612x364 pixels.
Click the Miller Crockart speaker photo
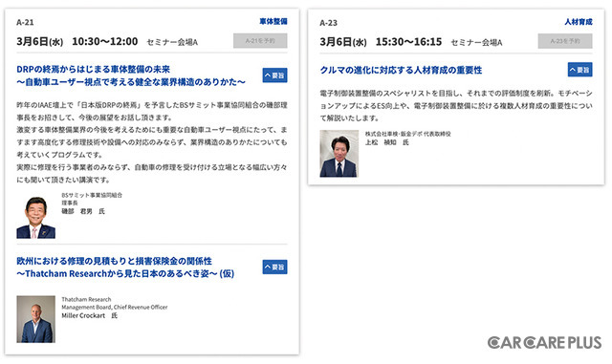click(36, 319)
